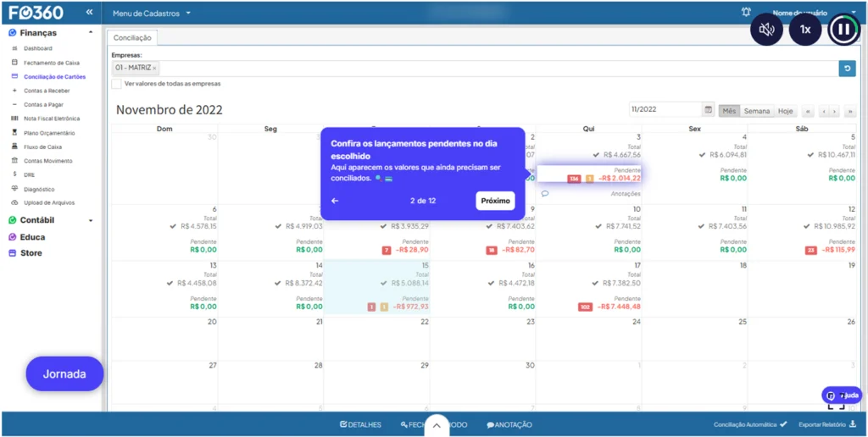The height and width of the screenshot is (437, 868).
Task: Click the refresh button beside Empresas
Action: click(847, 69)
